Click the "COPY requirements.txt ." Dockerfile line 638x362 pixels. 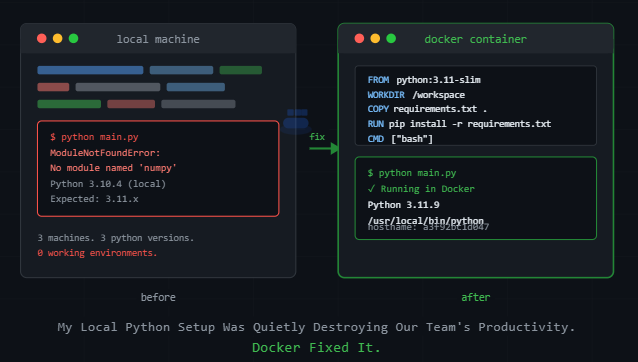[427, 109]
